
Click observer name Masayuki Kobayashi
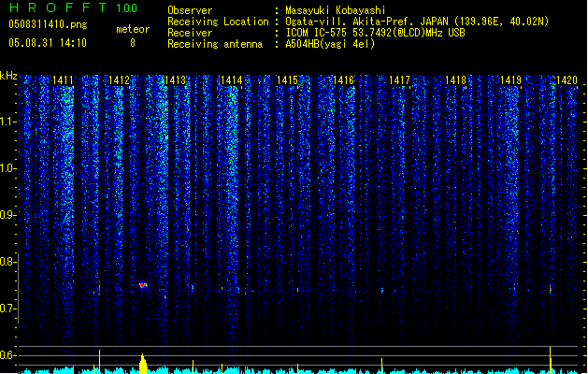click(336, 10)
